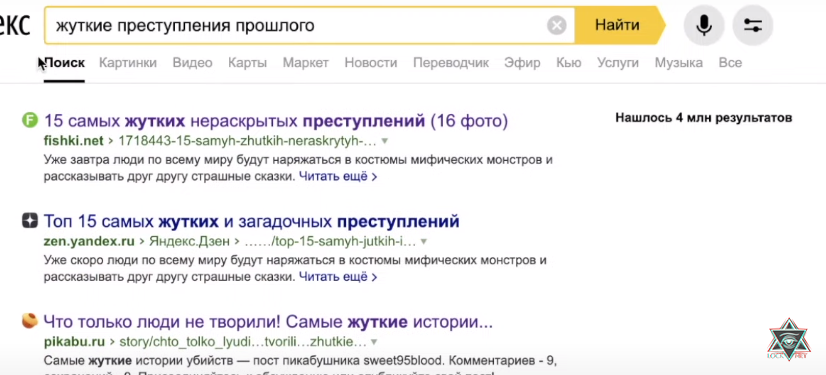Click the zen.yandex.ru domain link

tap(88, 241)
